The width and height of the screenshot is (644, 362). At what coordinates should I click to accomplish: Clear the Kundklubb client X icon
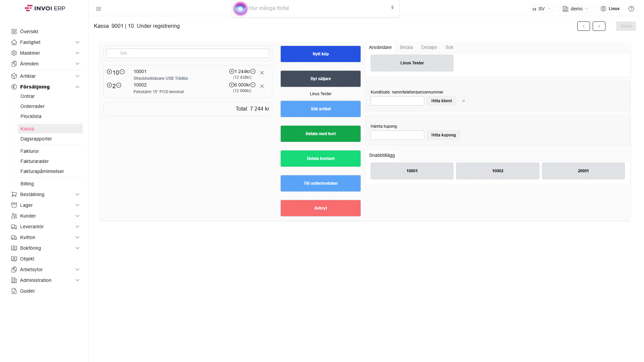pos(464,101)
